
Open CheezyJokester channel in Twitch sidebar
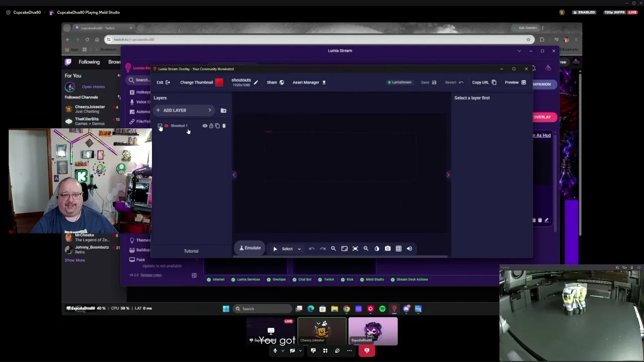[x=92, y=109]
